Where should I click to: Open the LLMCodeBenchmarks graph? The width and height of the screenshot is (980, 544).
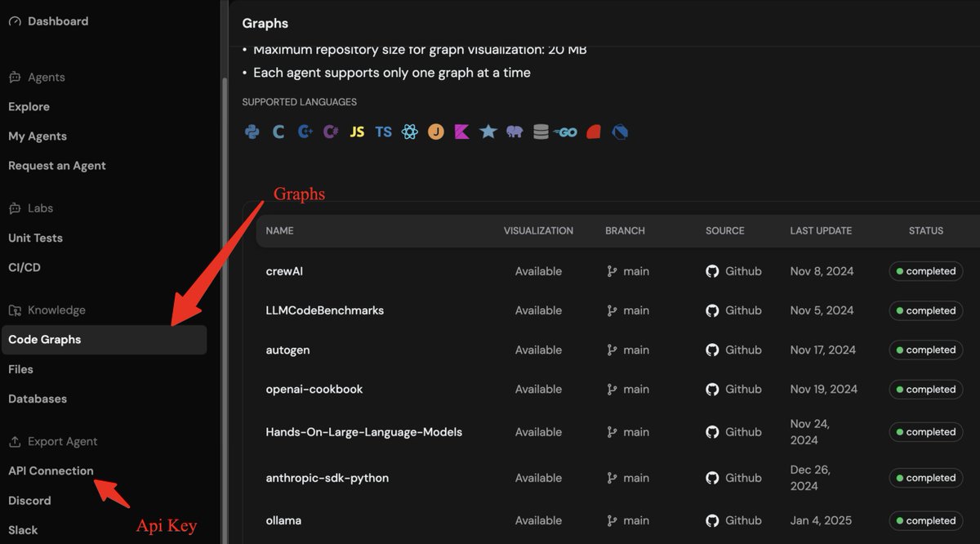click(325, 310)
